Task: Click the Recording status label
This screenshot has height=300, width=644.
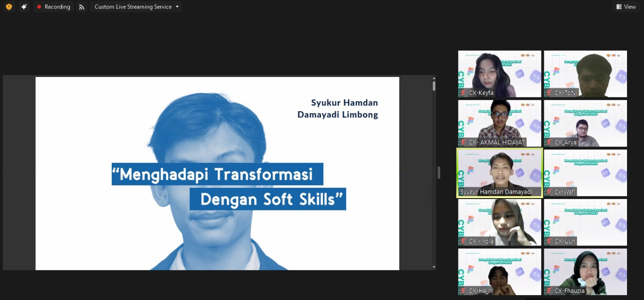Action: click(58, 7)
